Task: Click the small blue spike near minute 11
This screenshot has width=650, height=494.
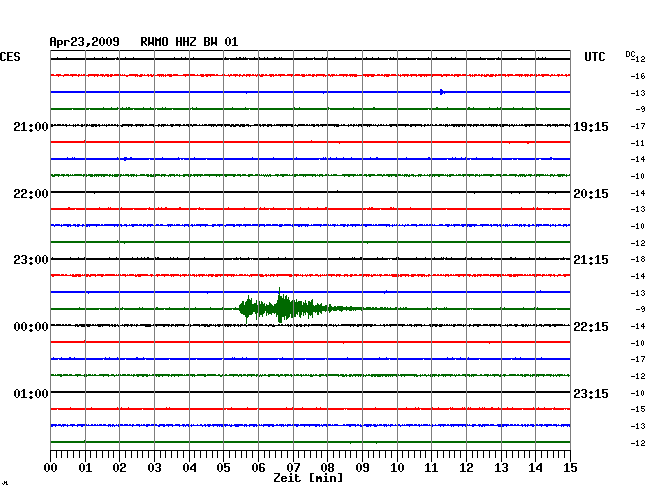Action: 442,92
